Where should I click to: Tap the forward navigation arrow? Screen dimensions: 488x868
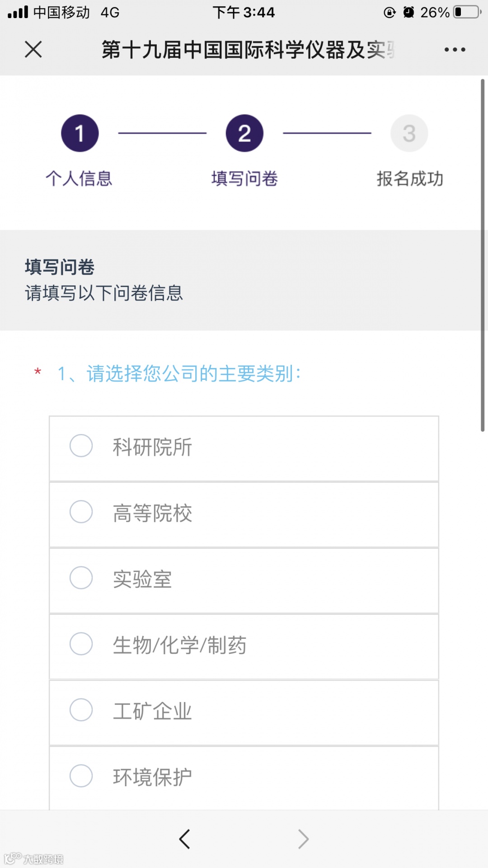(304, 839)
